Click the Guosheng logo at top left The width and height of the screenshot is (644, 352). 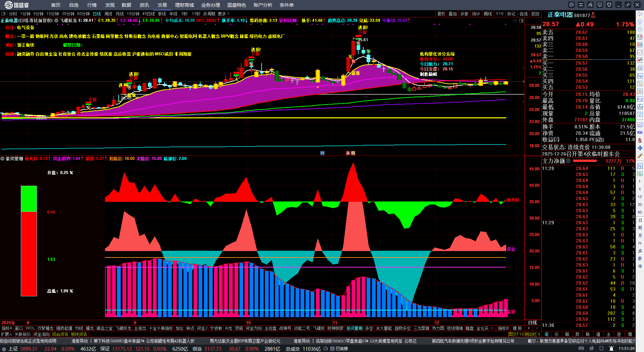(17, 5)
